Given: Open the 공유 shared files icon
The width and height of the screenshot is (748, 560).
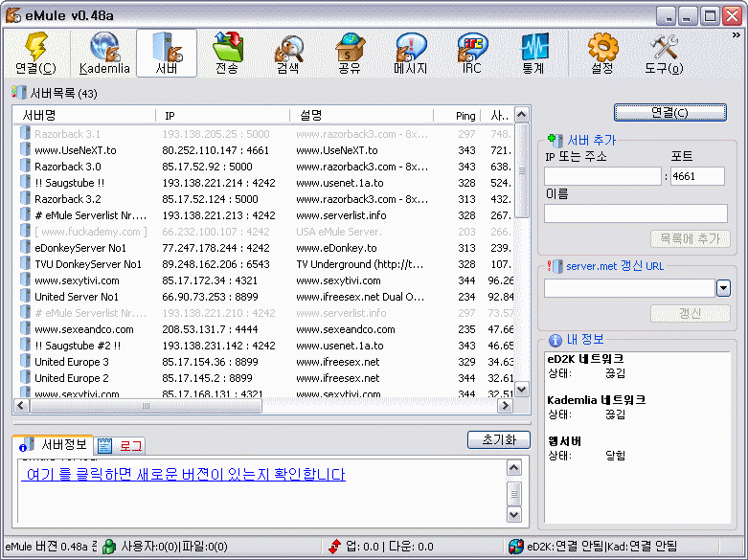Looking at the screenshot, I should pyautogui.click(x=350, y=53).
